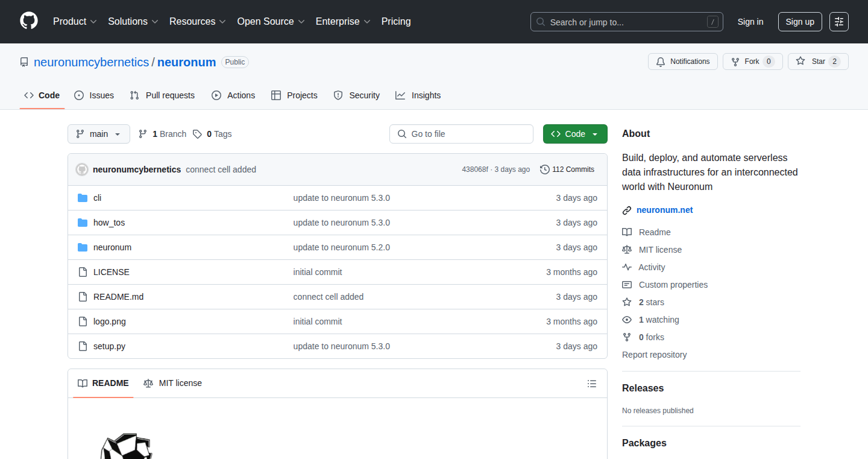
Task: Open the main branch selector dropdown
Action: [99, 134]
